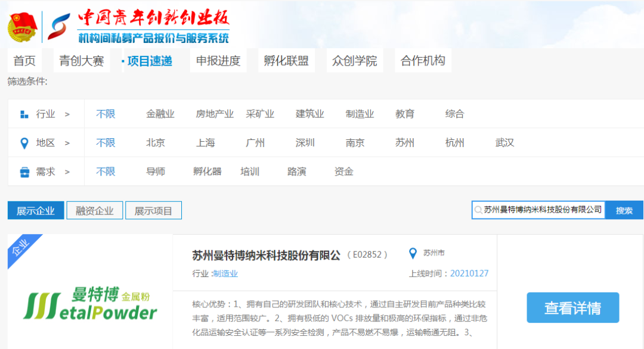644x349 pixels.
Task: Filter industry by 制造业 option
Action: (360, 114)
